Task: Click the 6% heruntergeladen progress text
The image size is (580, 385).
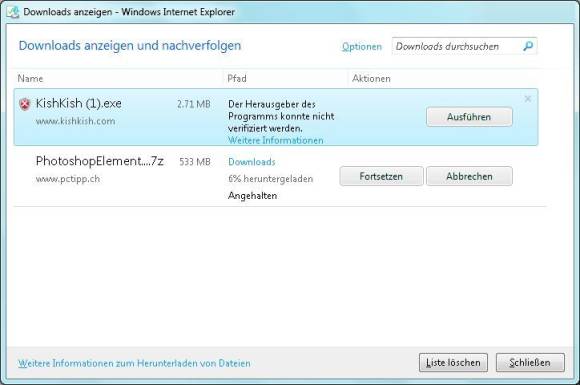Action: pyautogui.click(x=270, y=179)
